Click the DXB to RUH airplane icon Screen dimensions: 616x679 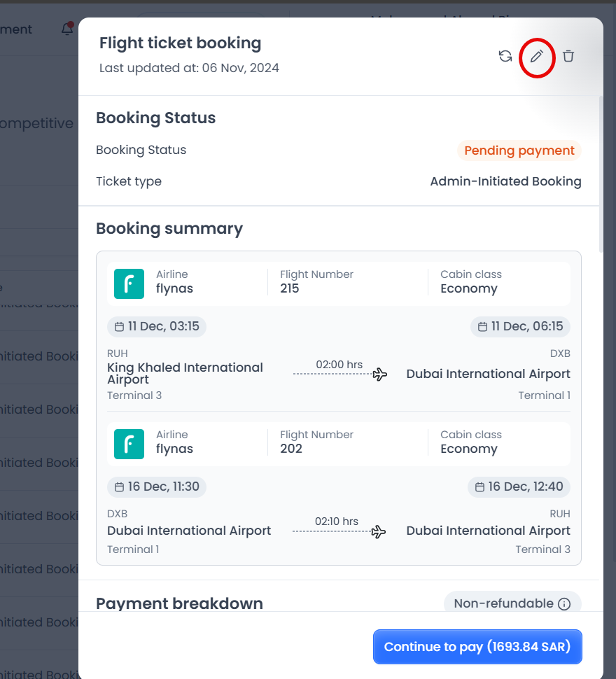[379, 532]
